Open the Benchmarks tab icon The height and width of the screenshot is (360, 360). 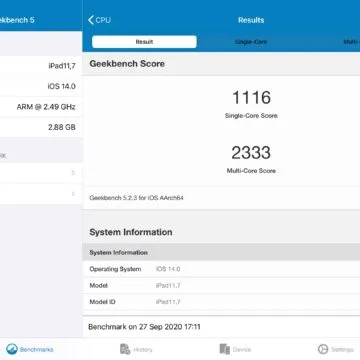(x=12, y=349)
